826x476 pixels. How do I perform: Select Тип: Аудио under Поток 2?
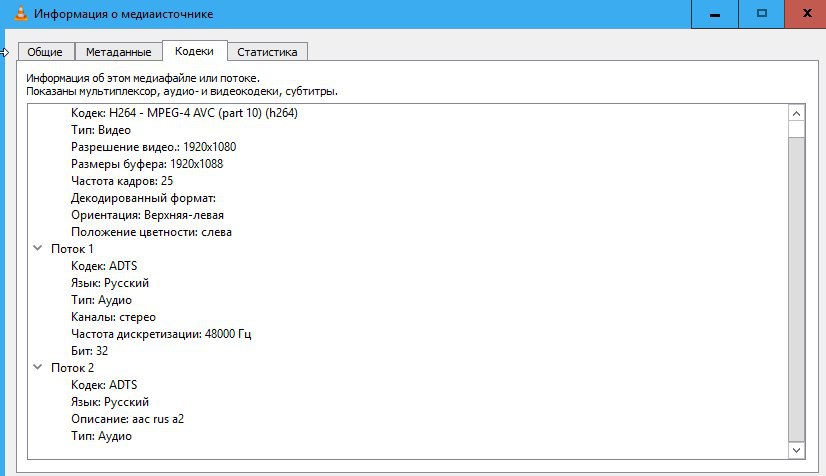click(x=101, y=436)
